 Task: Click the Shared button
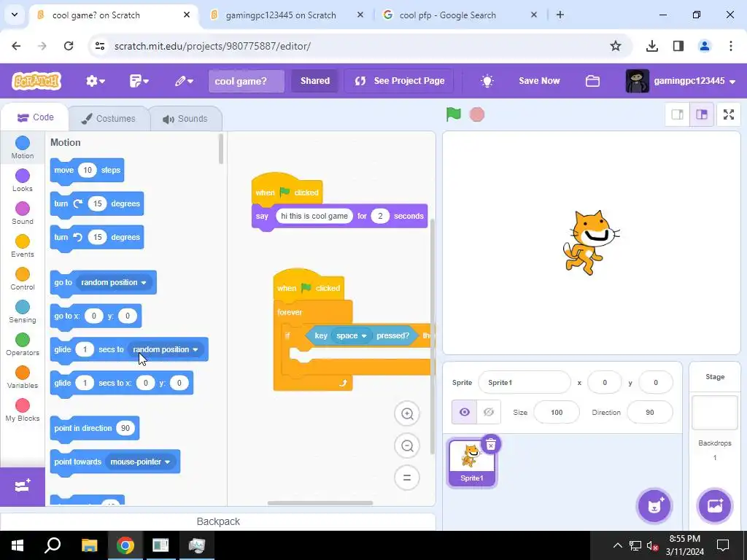pos(315,80)
